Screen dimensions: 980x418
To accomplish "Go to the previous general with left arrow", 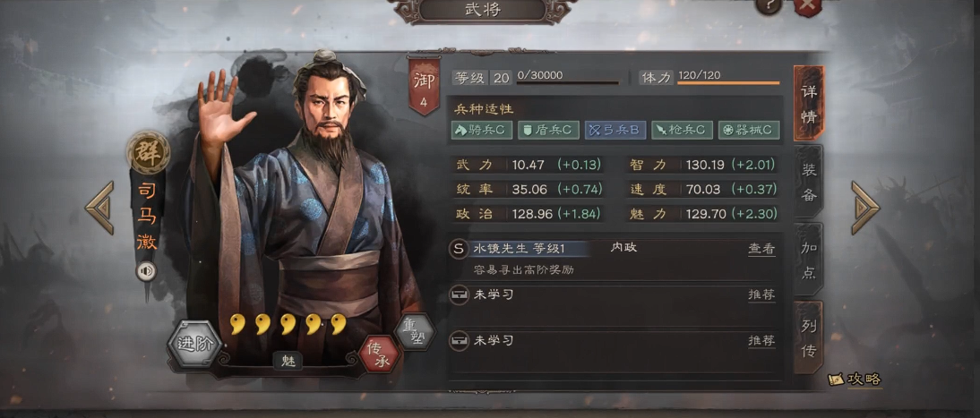I will tap(100, 208).
